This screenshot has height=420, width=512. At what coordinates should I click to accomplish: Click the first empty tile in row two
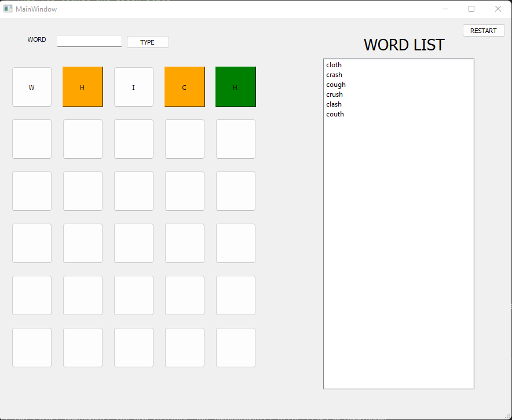tap(31, 139)
